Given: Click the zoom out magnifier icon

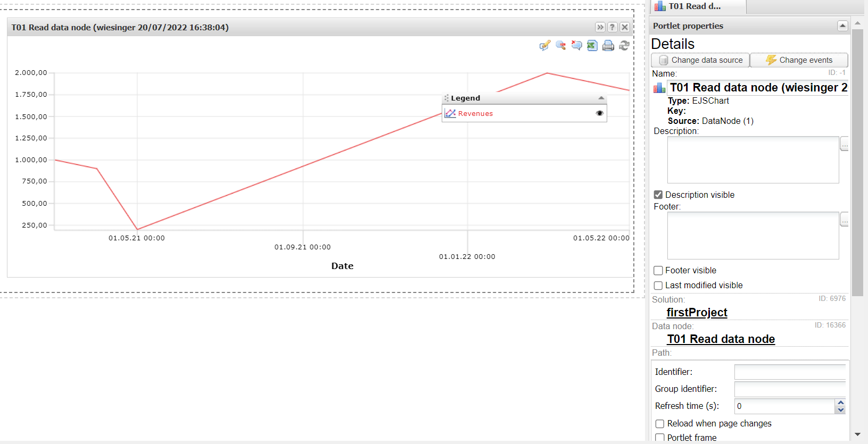Looking at the screenshot, I should pos(560,46).
